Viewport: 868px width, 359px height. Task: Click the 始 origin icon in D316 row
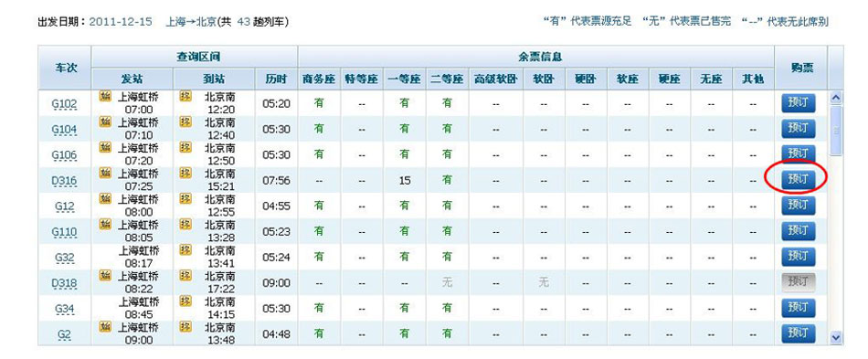pyautogui.click(x=105, y=174)
